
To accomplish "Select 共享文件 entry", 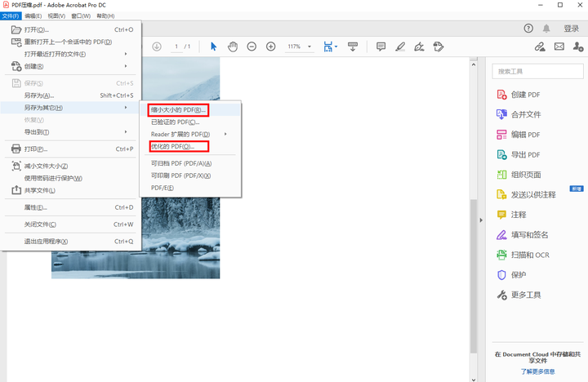I will click(71, 190).
